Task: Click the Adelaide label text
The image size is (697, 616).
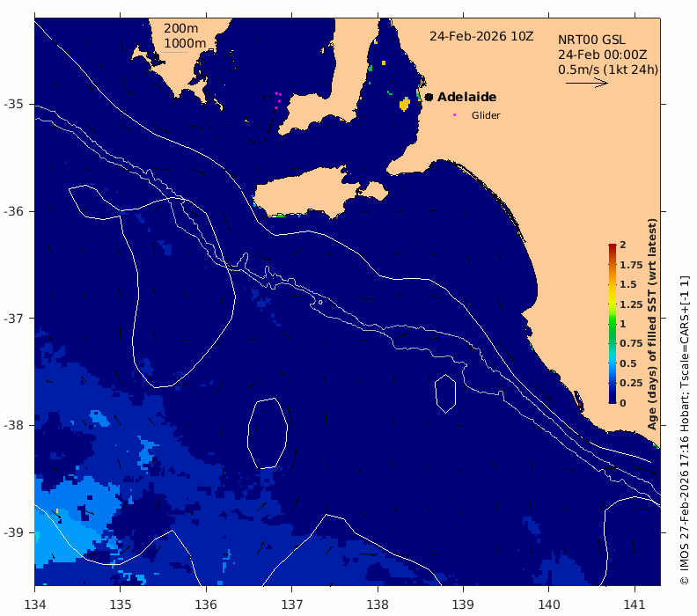Action: pos(466,97)
